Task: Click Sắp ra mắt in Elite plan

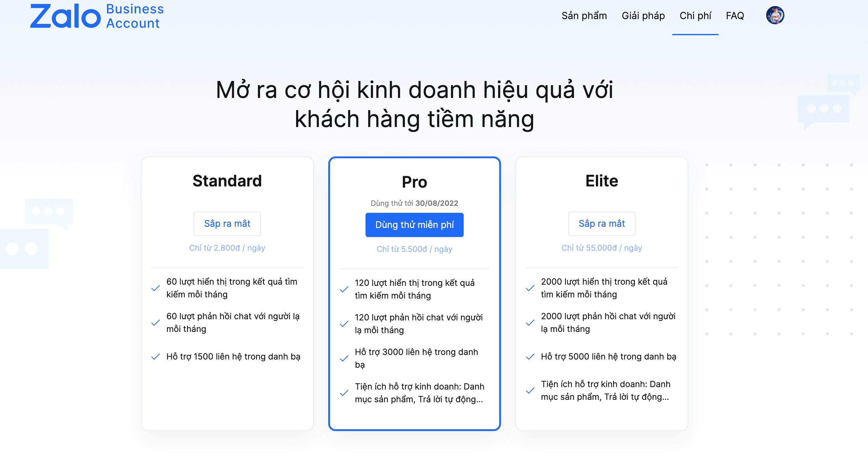Action: 602,223
